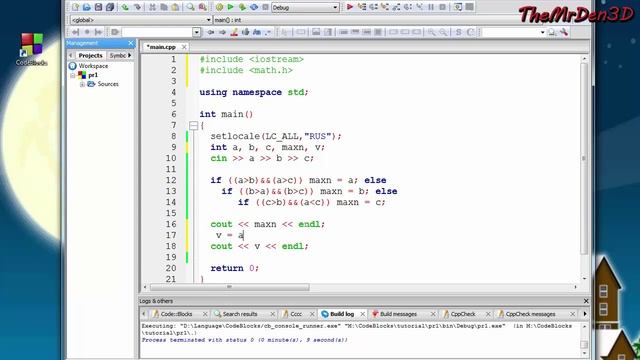Toggle the highlight marker icon
The width and height of the screenshot is (640, 360).
pyautogui.click(x=234, y=32)
